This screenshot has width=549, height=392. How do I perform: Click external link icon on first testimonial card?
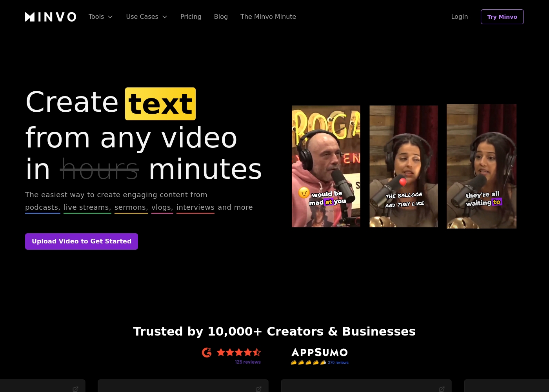pyautogui.click(x=75, y=389)
